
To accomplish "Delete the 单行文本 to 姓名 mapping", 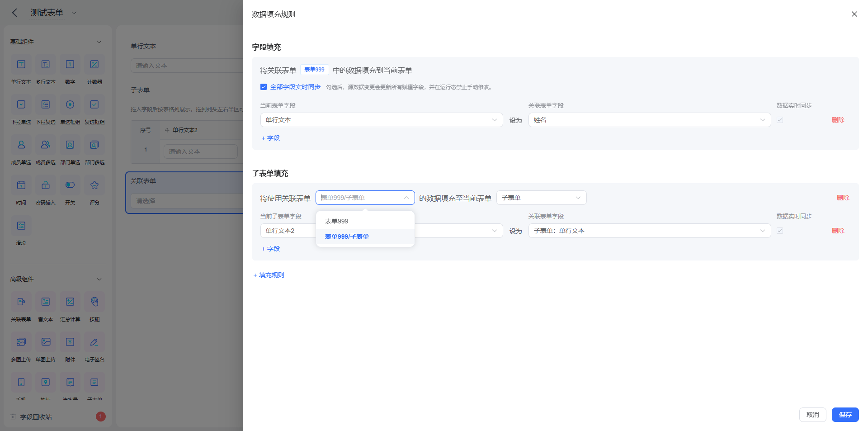I will (x=838, y=120).
